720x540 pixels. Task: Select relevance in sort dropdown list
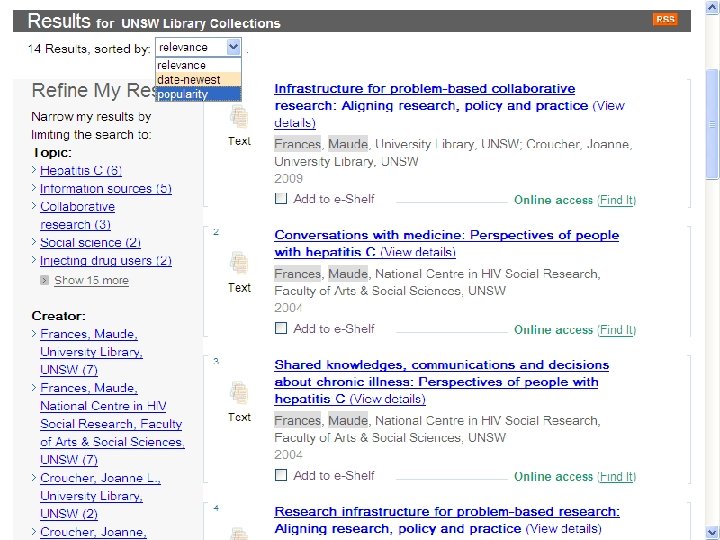coord(198,65)
